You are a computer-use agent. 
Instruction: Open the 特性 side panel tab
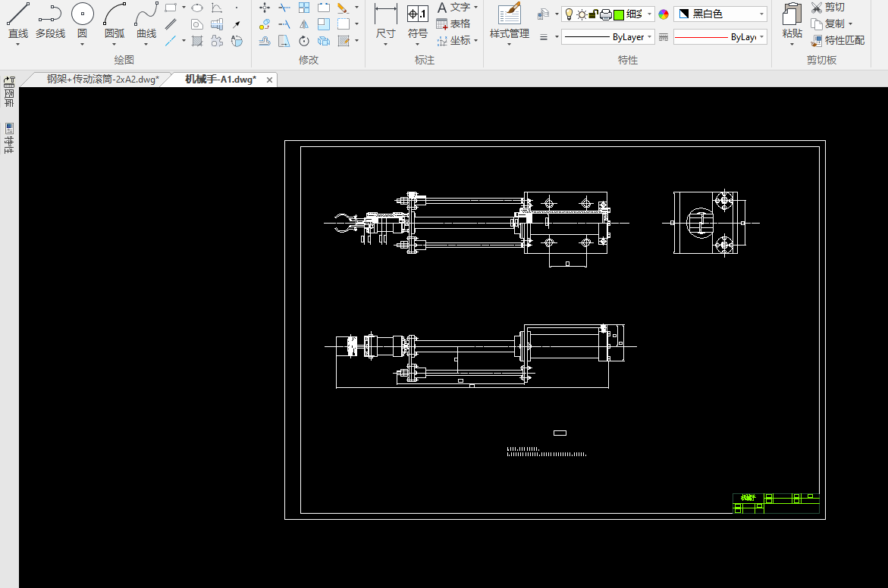[9, 138]
